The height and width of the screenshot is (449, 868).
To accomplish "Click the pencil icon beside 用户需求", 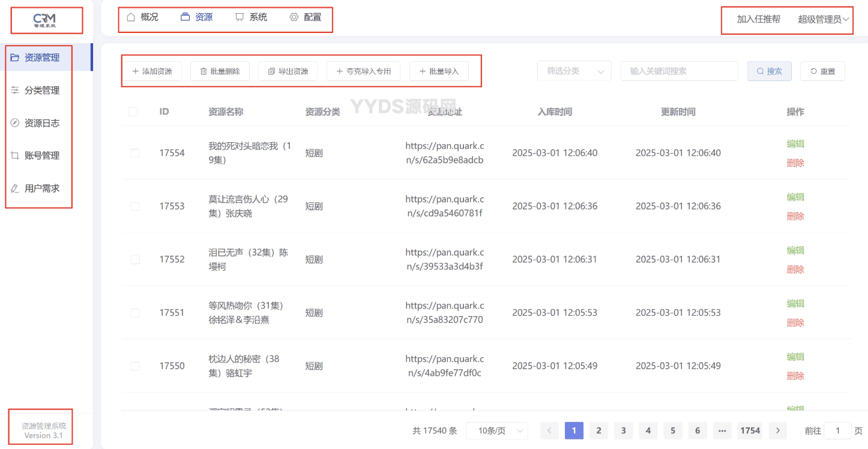I will click(x=15, y=188).
